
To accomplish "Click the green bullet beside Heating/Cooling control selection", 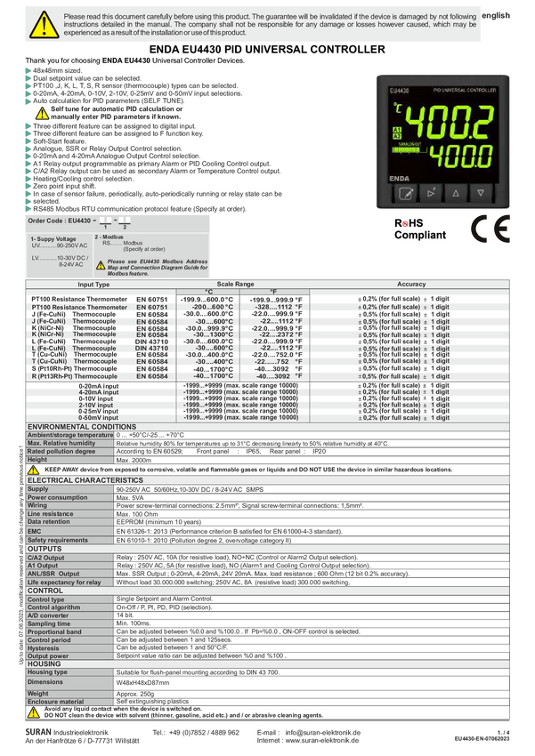I will tap(28, 179).
